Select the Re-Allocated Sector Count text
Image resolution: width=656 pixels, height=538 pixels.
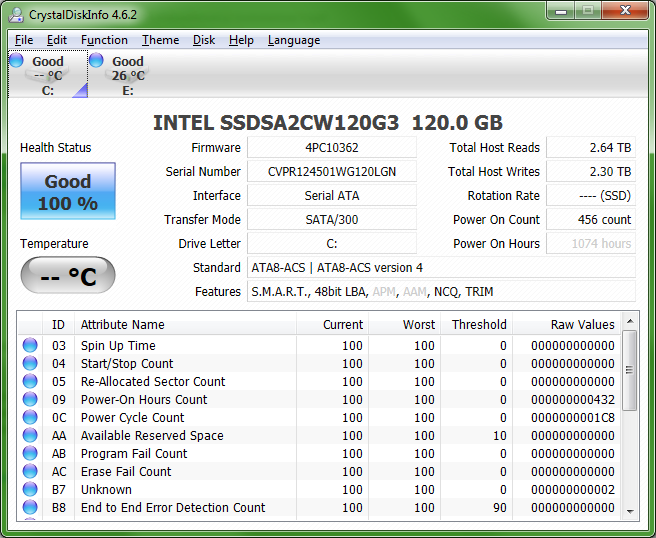tap(153, 382)
